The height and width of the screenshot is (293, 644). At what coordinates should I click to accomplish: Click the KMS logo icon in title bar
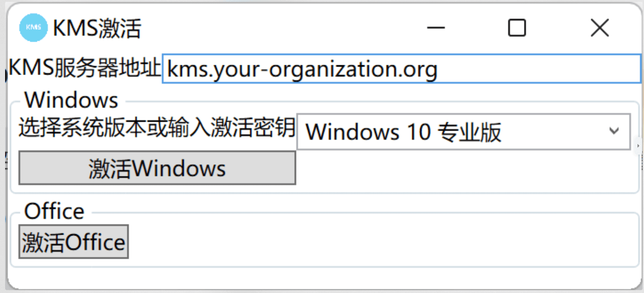[33, 27]
